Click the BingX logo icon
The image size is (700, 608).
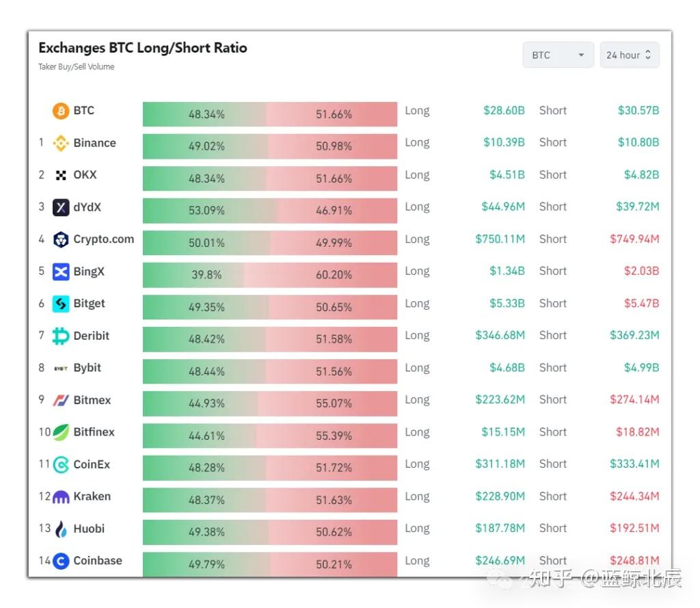(x=61, y=272)
